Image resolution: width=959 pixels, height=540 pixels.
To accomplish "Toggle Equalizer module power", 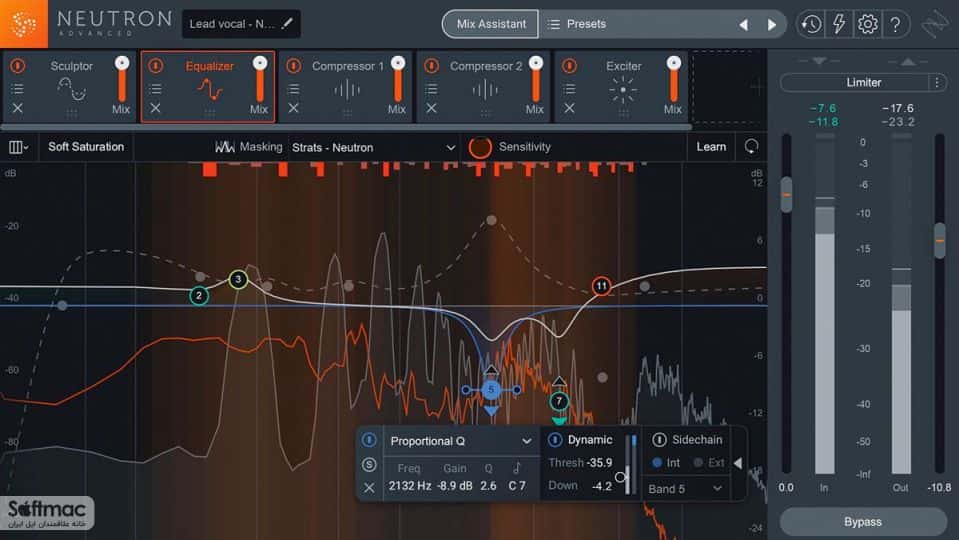I will 155,65.
